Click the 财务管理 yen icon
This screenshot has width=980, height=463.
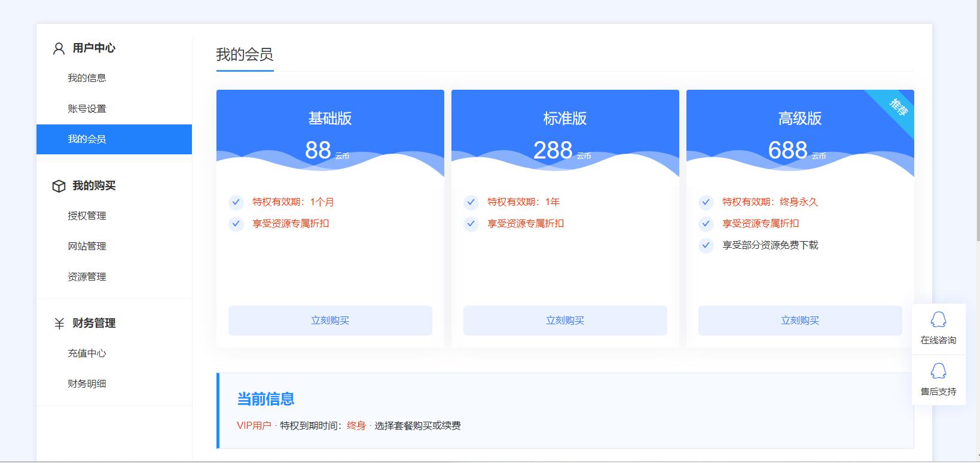pos(59,324)
